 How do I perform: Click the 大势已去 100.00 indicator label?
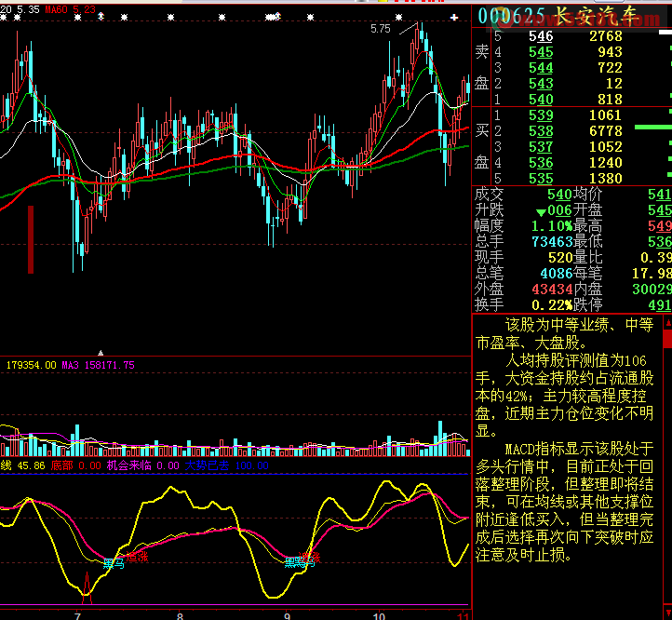227,465
